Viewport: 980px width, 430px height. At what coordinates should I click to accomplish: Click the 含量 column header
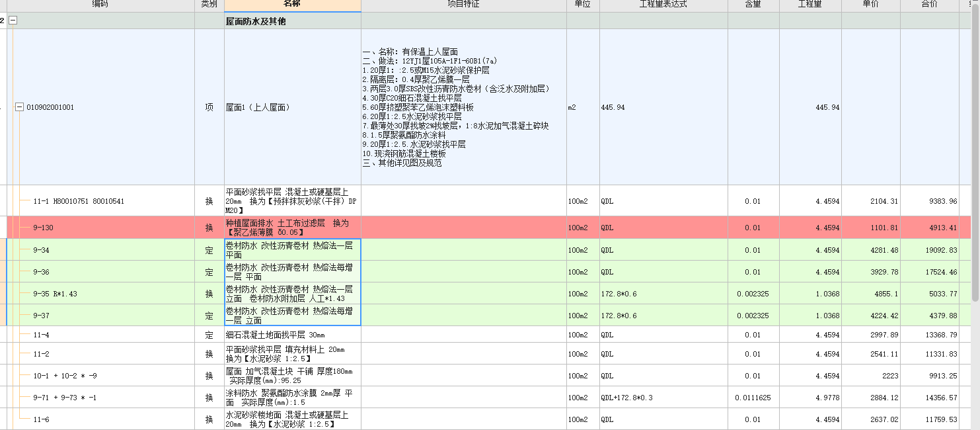coord(753,5)
